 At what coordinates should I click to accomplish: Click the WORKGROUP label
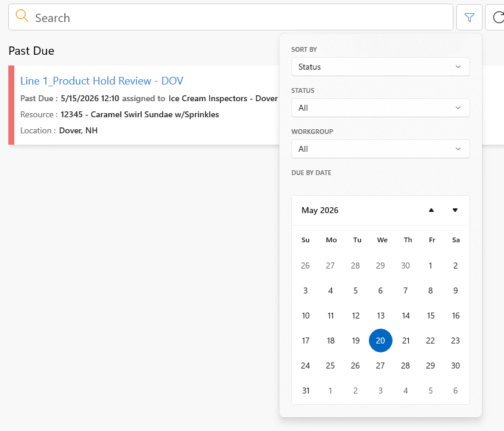(312, 132)
